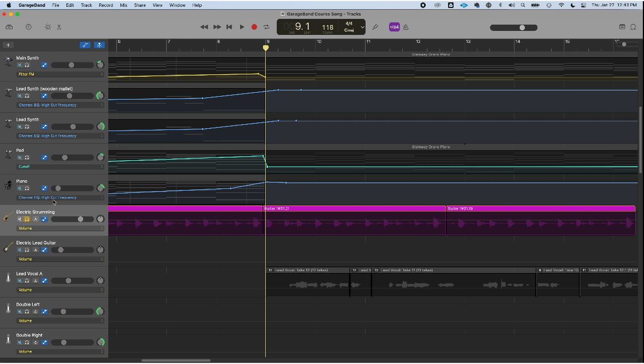Open the Mix menu
The height and width of the screenshot is (364, 644).
point(123,5)
